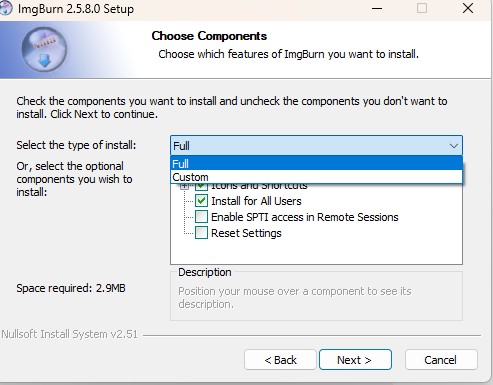Close the ImgBurn Setup window
Viewport: 493px width, 385px height.
click(468, 8)
